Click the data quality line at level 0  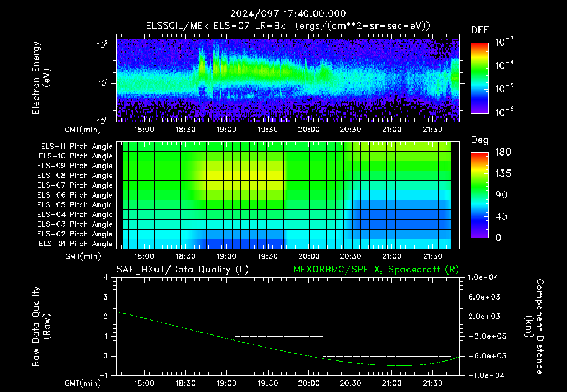387,356
